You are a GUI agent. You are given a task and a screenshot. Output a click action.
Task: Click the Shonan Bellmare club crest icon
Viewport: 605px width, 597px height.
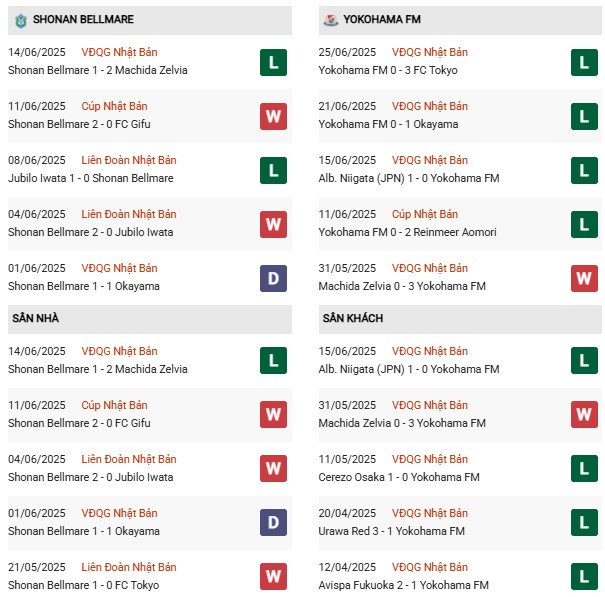coord(21,20)
